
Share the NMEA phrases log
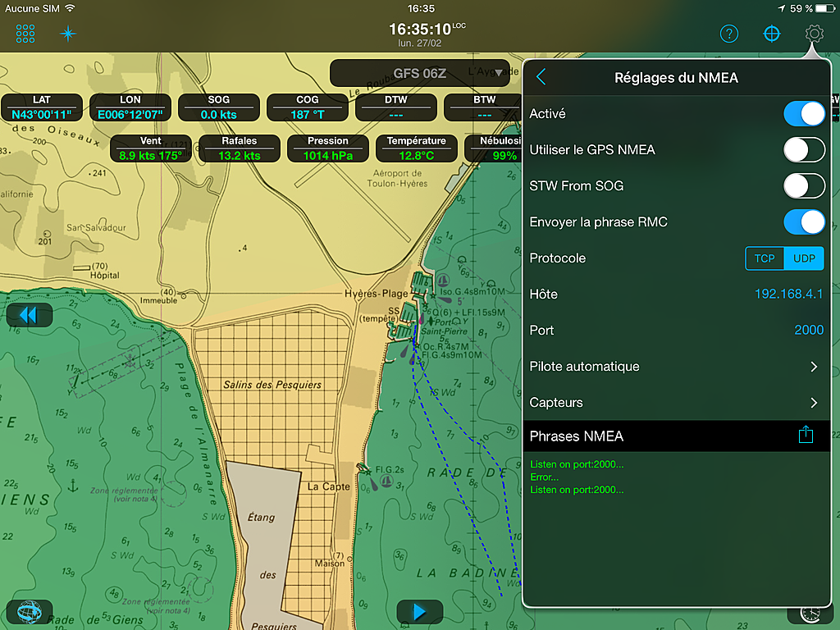pyautogui.click(x=806, y=435)
